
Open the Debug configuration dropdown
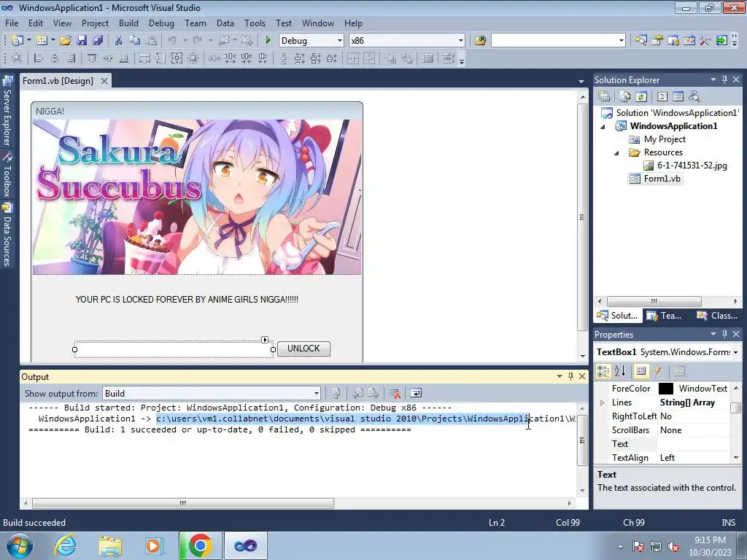pos(340,41)
